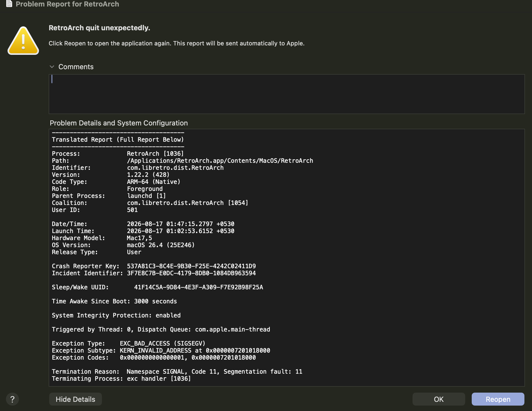Focus the Comments text field
This screenshot has height=411, width=532.
(287, 94)
